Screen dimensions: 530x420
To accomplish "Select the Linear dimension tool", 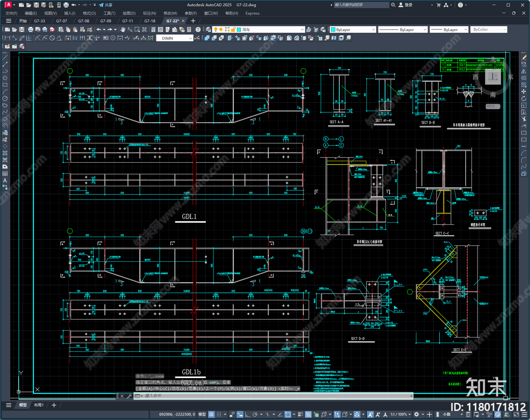I will pos(7,38).
